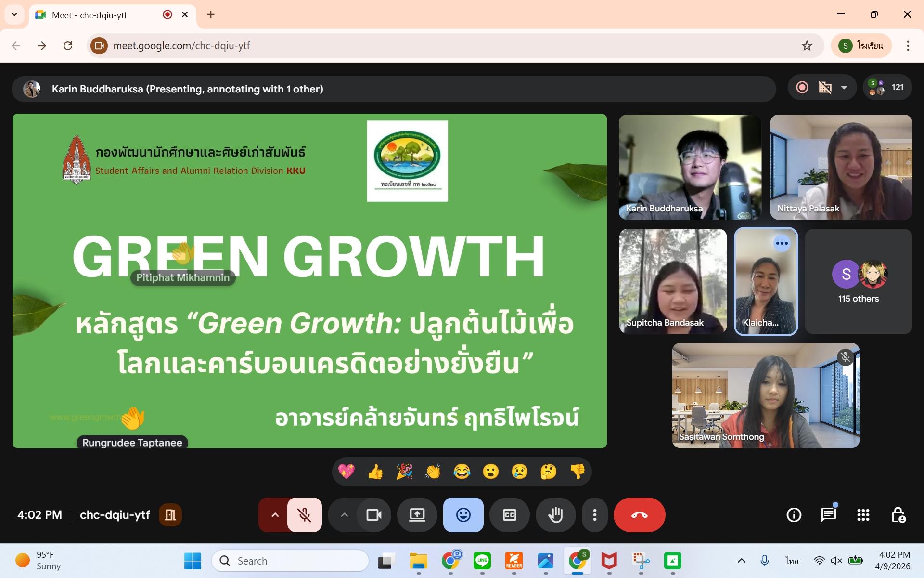Viewport: 924px width, 578px height.
Task: Click the Present now screen share icon
Action: coord(417,515)
